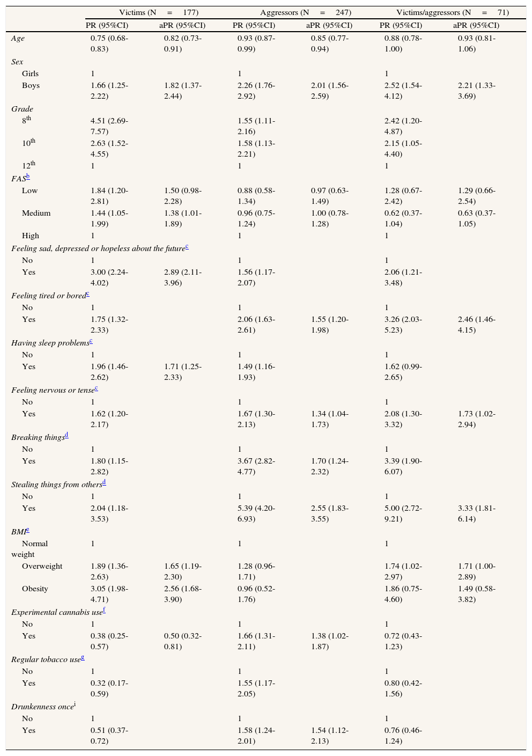The width and height of the screenshot is (532, 756).
Task: Click footnote d next to 'Breaking things'
Action: coord(66,435)
